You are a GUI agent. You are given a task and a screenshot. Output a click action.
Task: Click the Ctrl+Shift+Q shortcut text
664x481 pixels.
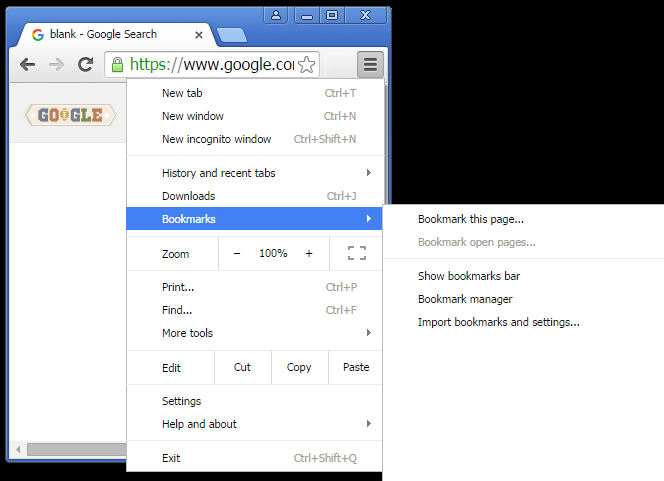click(x=325, y=458)
